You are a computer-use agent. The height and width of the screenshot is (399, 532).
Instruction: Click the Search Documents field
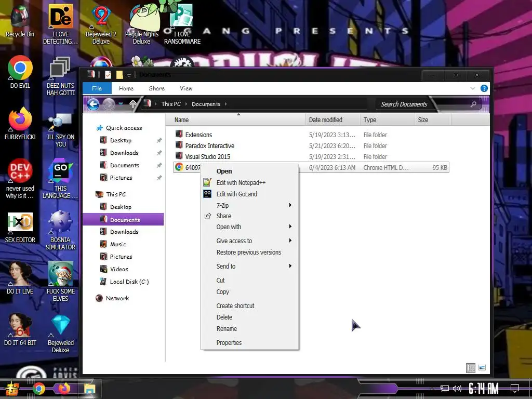click(x=428, y=104)
